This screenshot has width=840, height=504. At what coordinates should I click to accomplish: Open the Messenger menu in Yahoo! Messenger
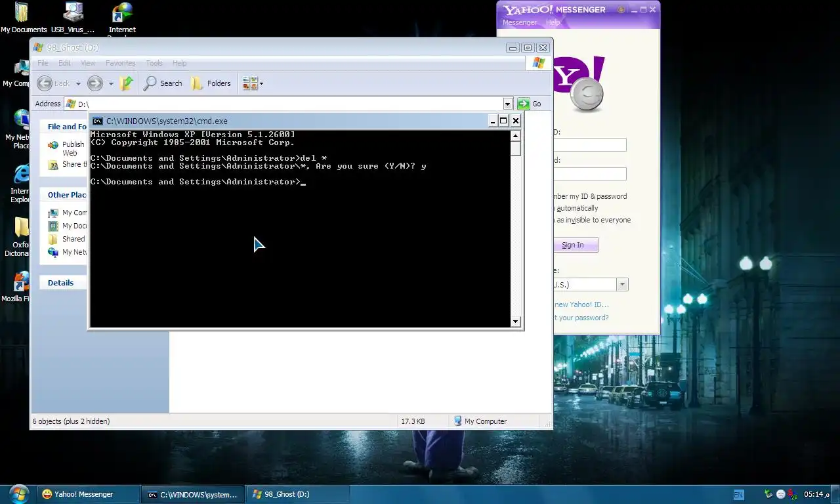coord(520,22)
